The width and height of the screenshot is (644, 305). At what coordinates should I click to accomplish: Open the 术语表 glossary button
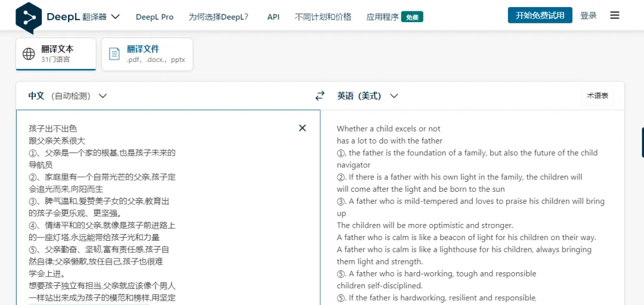[597, 96]
